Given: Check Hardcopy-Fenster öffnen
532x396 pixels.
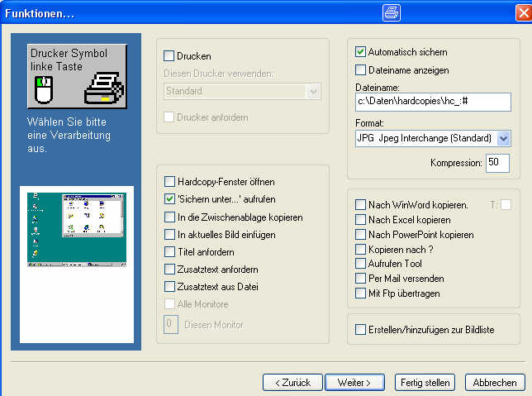Looking at the screenshot, I should pos(169,182).
